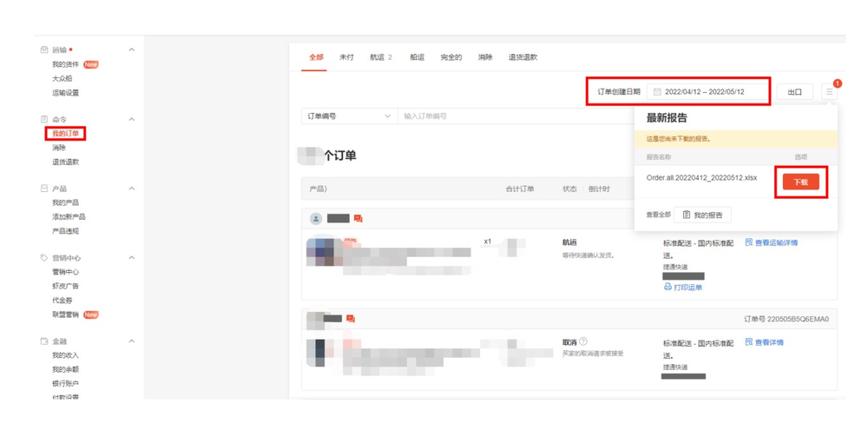Open 我的报告 from report popup
868x424 pixels.
[702, 215]
